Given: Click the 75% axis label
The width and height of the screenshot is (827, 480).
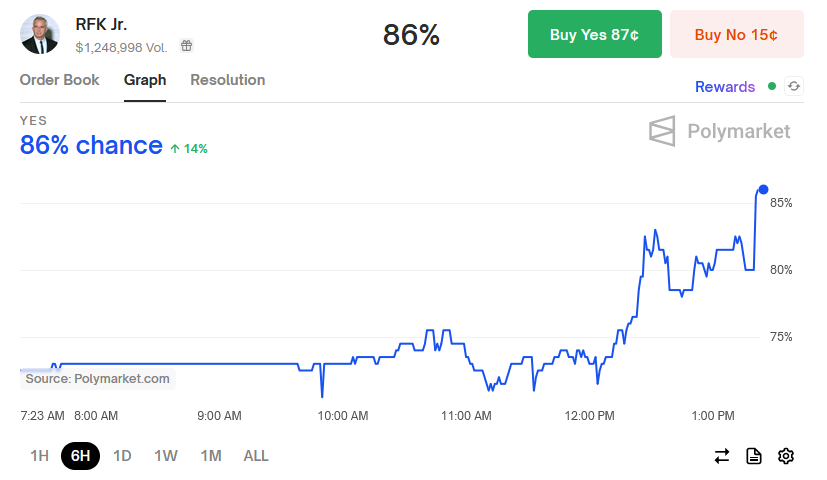Looking at the screenshot, I should (x=781, y=337).
